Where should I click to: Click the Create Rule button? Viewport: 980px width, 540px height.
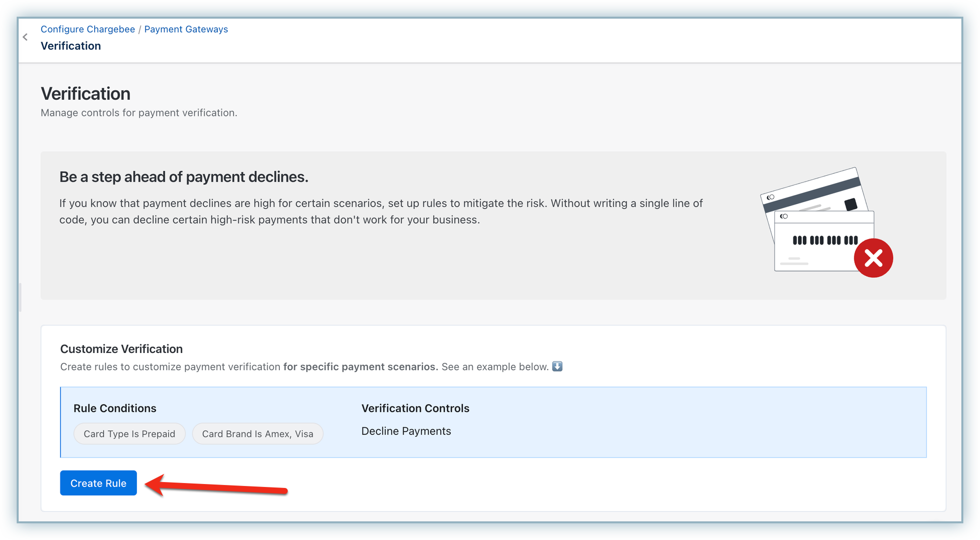point(98,483)
